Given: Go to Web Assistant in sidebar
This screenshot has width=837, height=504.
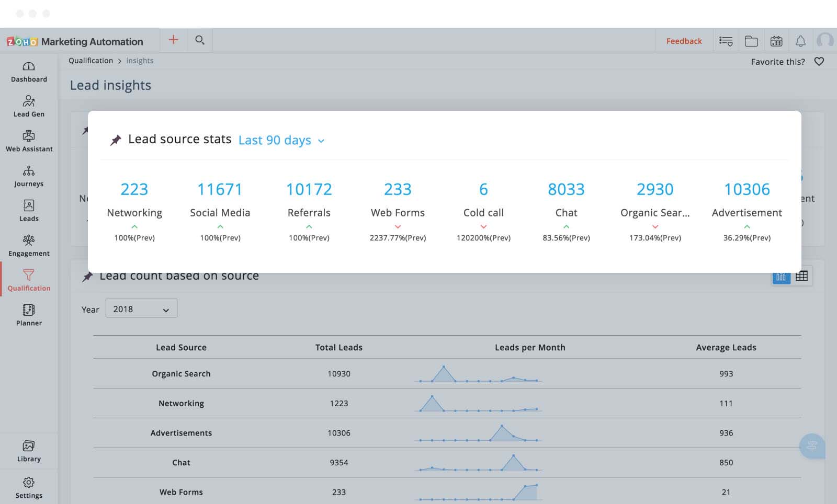Looking at the screenshot, I should click(29, 141).
